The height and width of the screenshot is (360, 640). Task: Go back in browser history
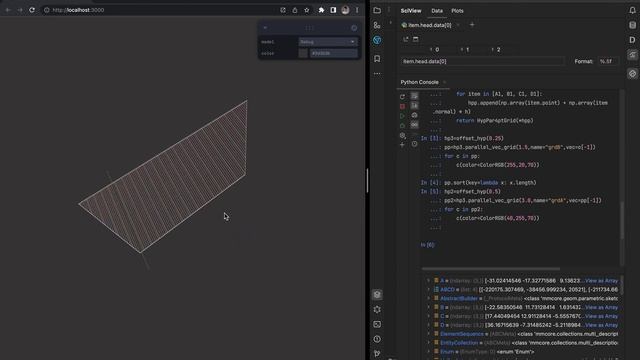(x=8, y=10)
